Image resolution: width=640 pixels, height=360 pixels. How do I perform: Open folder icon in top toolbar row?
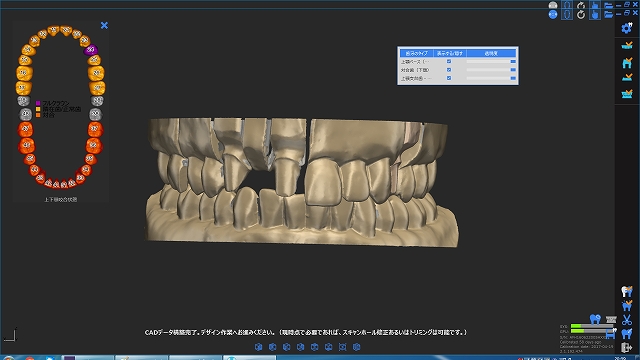pyautogui.click(x=608, y=5)
